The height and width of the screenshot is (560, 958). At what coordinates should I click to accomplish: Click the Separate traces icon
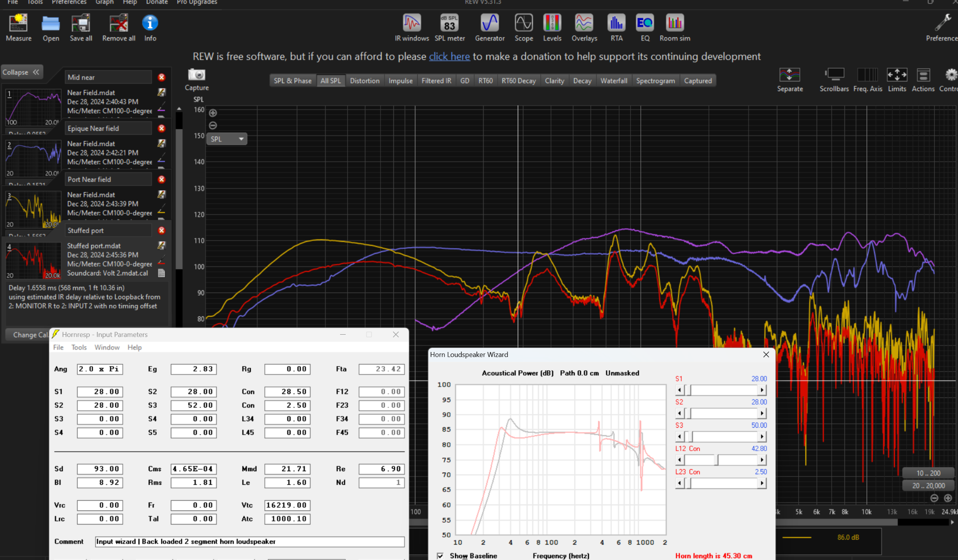(790, 75)
